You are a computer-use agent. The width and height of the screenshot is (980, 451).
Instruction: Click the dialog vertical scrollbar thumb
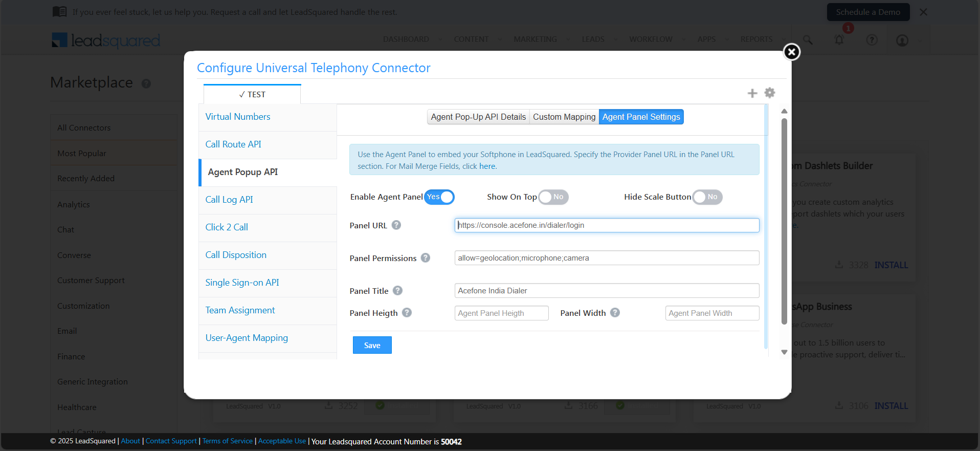[784, 221]
